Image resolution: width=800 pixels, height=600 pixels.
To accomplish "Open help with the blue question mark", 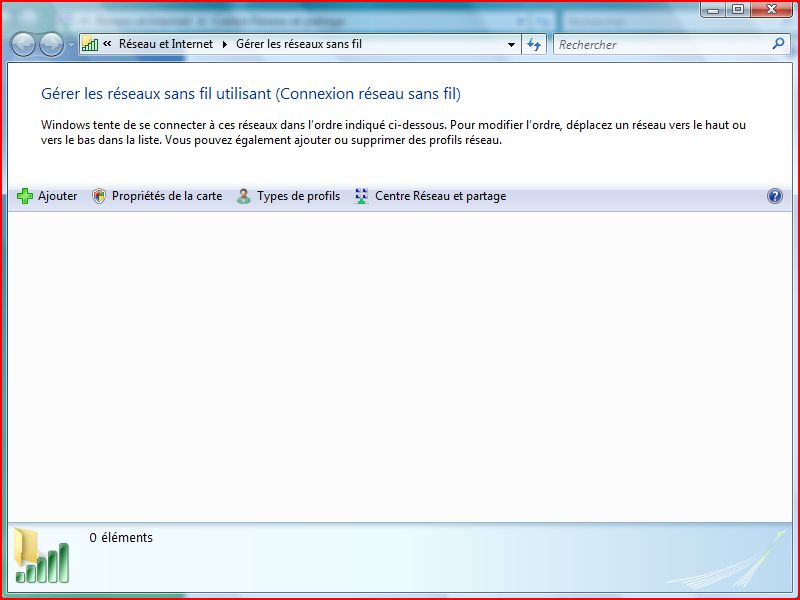I will click(774, 196).
